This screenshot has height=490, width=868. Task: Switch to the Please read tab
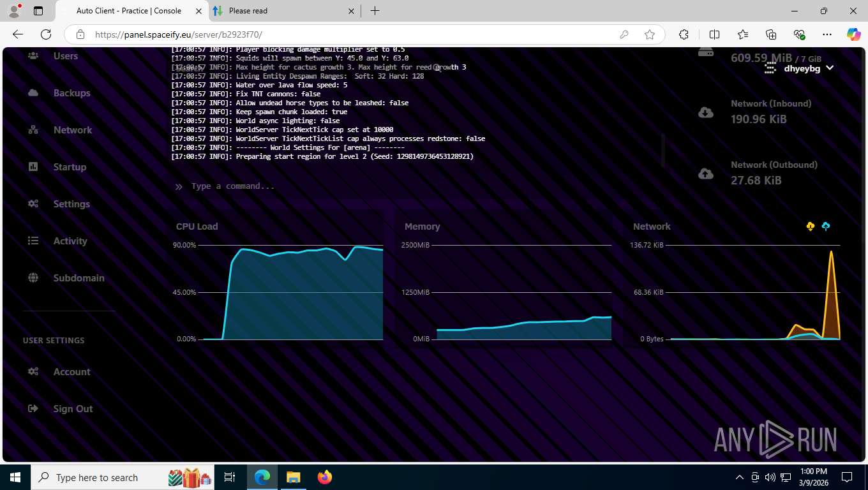pos(284,11)
